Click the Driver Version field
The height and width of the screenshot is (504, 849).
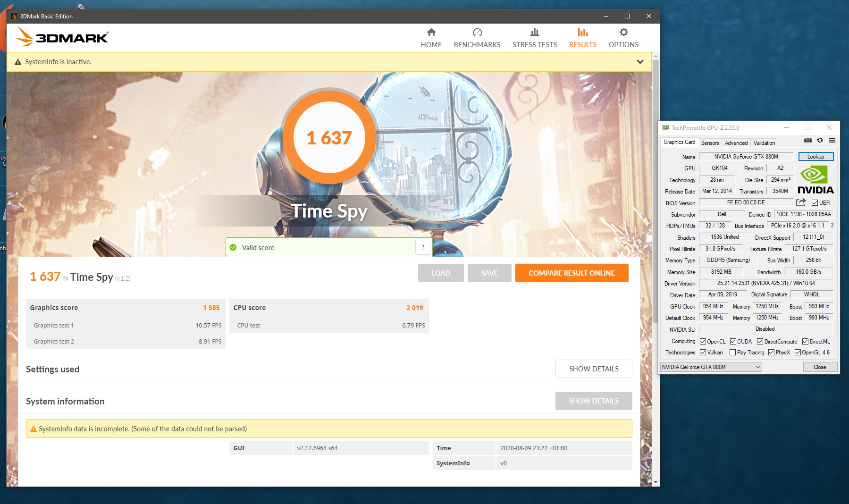765,283
